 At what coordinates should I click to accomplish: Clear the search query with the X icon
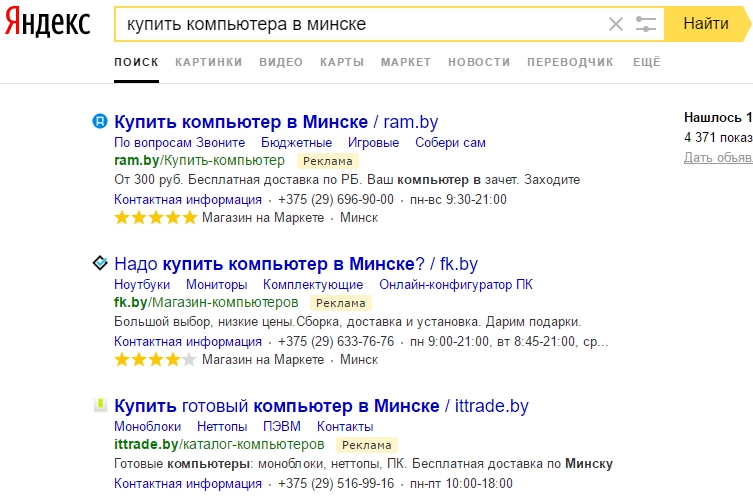616,24
